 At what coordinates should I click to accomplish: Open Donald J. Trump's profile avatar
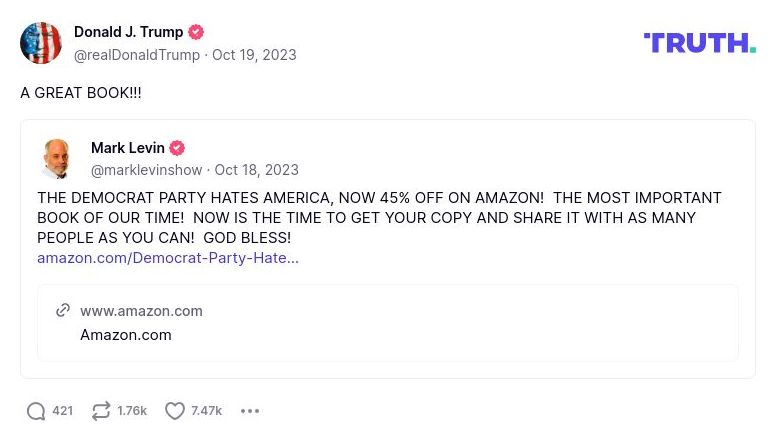(x=41, y=43)
